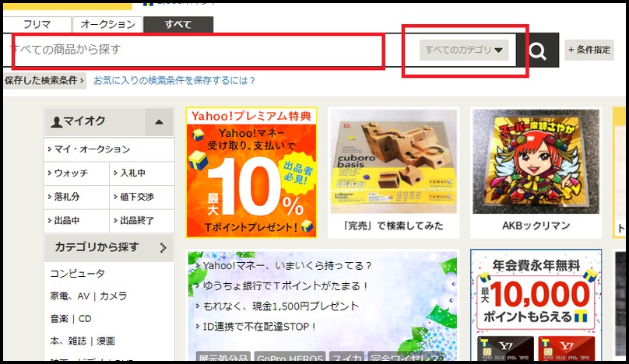Open 「完売」で検索してみた caption

point(394,226)
